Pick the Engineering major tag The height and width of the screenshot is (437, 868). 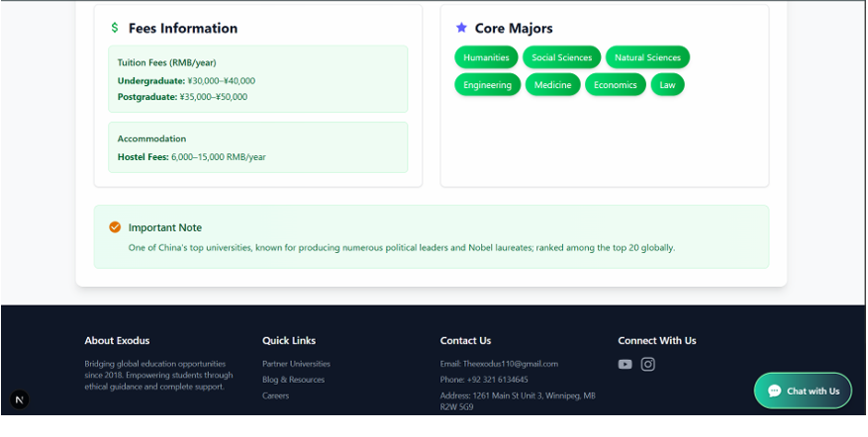point(487,85)
